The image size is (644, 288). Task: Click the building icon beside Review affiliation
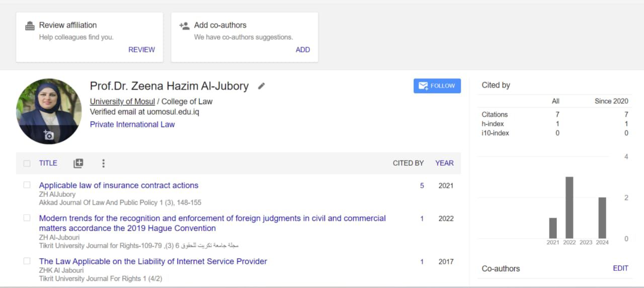30,26
